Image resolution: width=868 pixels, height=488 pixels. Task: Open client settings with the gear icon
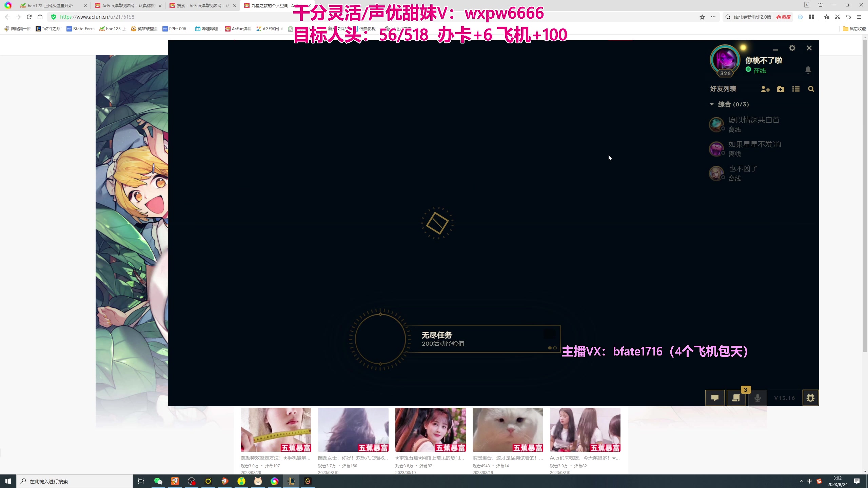792,48
